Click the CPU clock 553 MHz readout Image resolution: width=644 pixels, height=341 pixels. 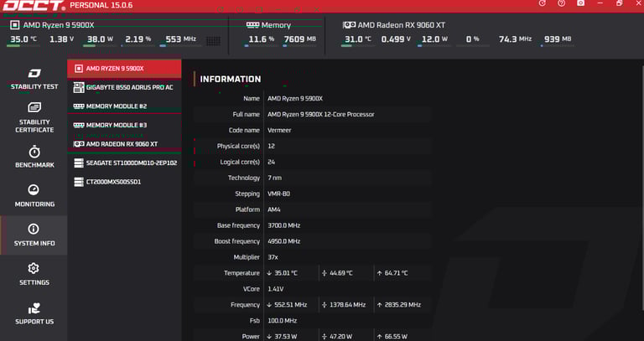180,39
